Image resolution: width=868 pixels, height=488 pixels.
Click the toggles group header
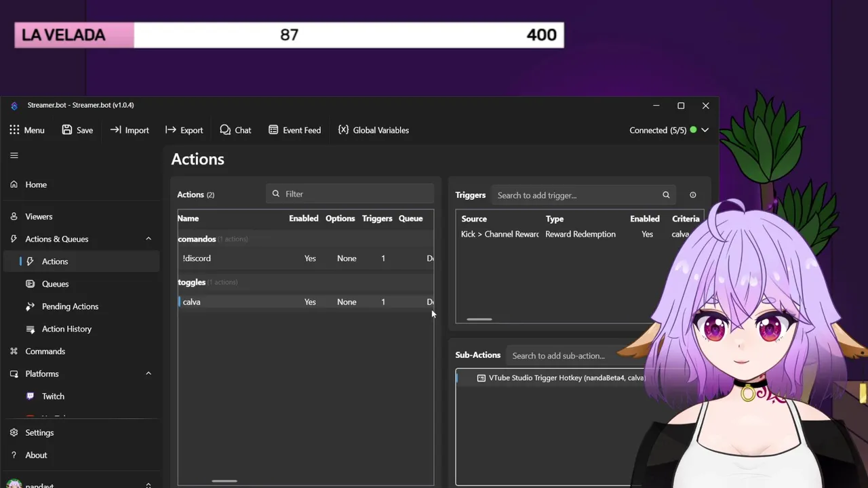click(306, 282)
